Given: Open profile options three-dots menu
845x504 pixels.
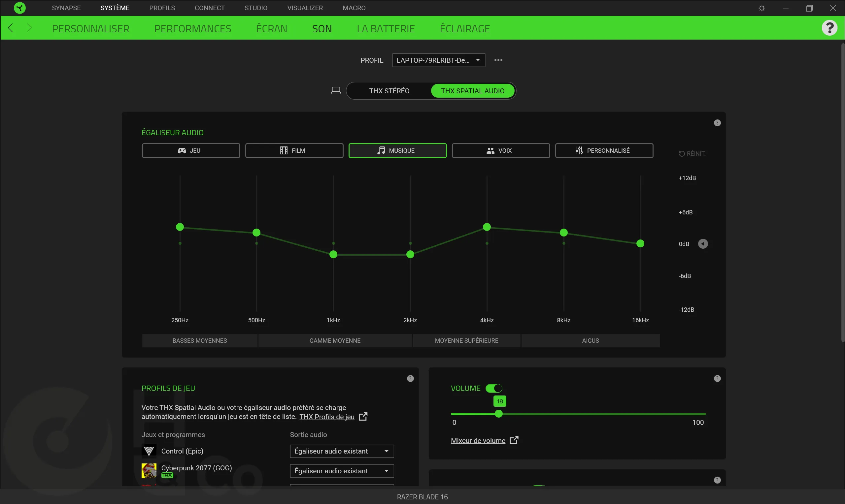Looking at the screenshot, I should coord(498,60).
